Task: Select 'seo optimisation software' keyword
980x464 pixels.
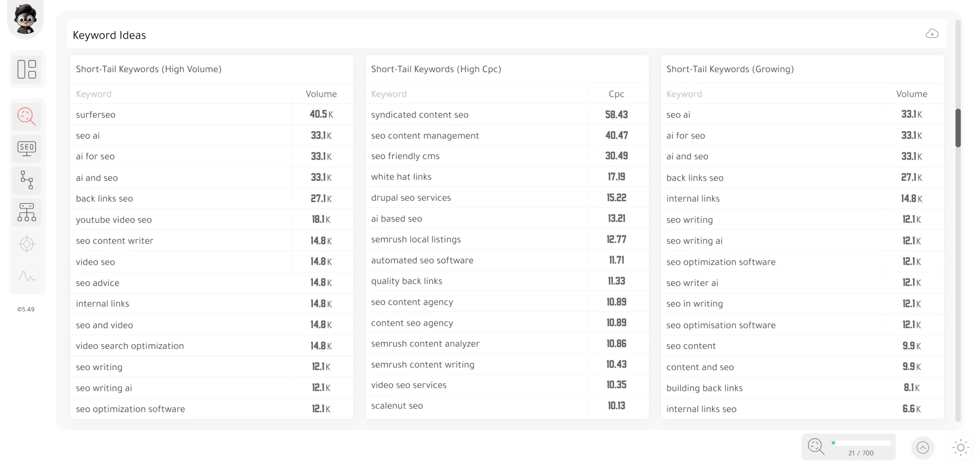Action: tap(721, 325)
